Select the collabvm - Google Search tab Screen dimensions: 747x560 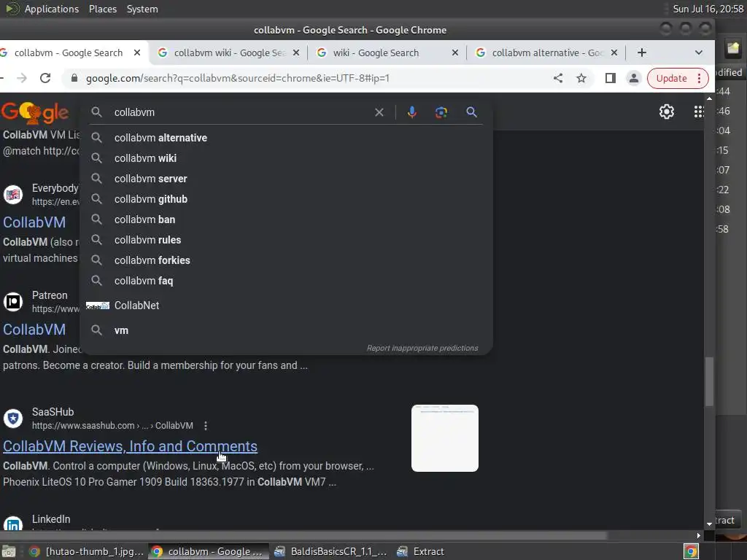pos(68,52)
